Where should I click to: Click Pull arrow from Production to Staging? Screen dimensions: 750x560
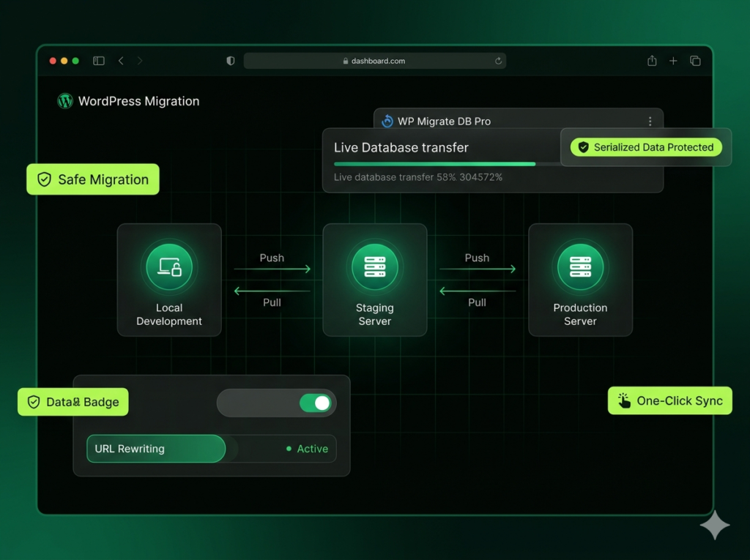click(x=478, y=291)
